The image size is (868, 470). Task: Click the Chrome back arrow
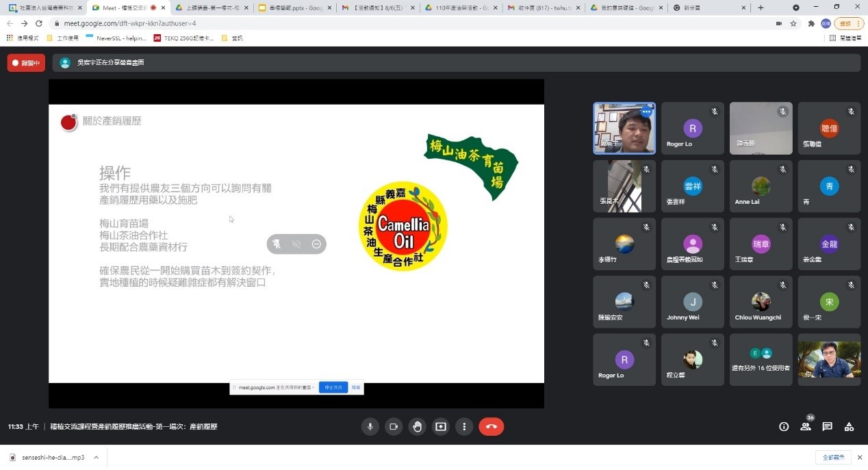click(10, 23)
